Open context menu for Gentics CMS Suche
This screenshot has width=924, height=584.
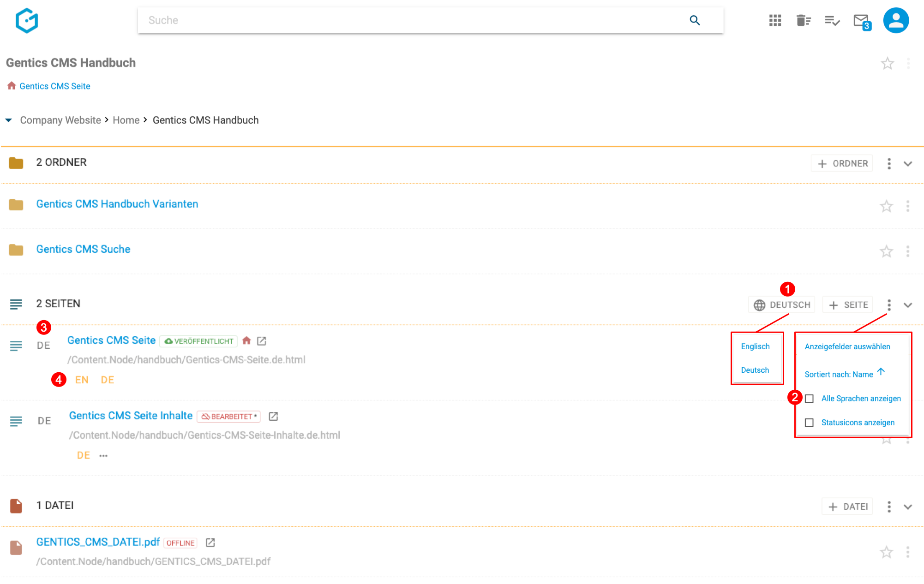click(x=907, y=251)
